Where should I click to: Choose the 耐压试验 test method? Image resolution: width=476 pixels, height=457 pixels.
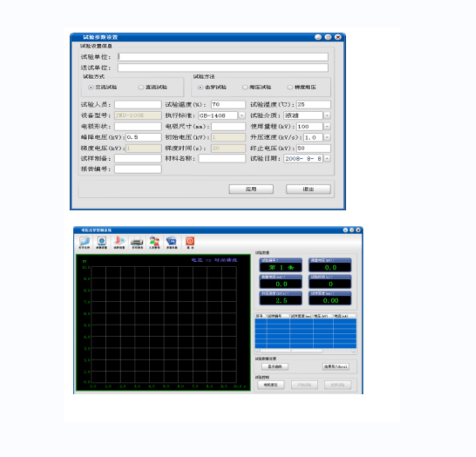(245, 87)
